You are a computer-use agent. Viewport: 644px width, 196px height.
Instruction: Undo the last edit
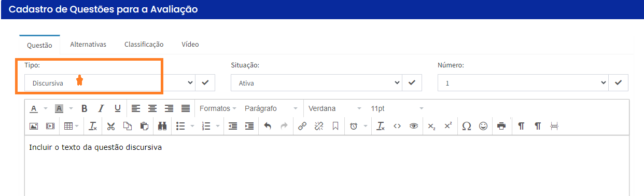click(268, 126)
